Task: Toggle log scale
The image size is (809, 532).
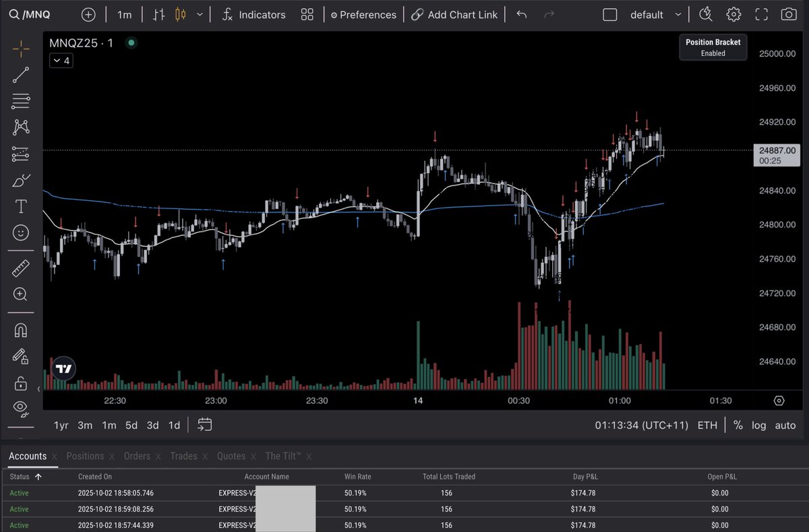Action: click(x=760, y=425)
